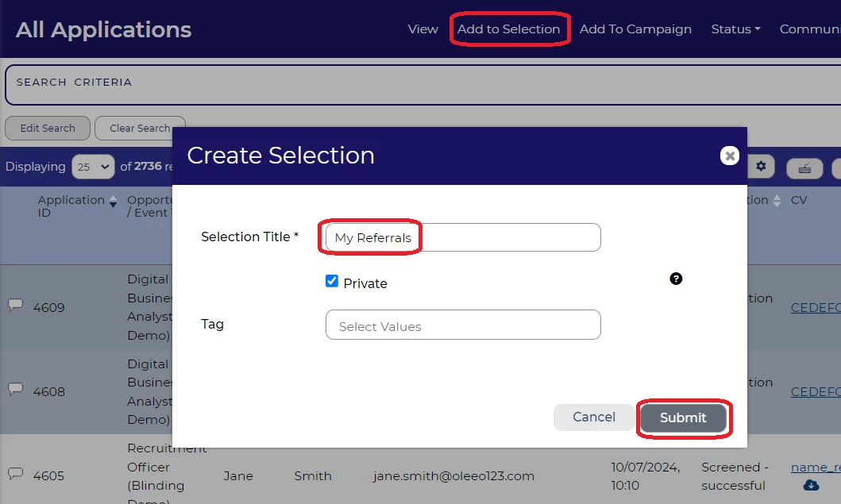Screen dimensions: 841x504
Task: Close the Create Selection dialog
Action: (729, 156)
